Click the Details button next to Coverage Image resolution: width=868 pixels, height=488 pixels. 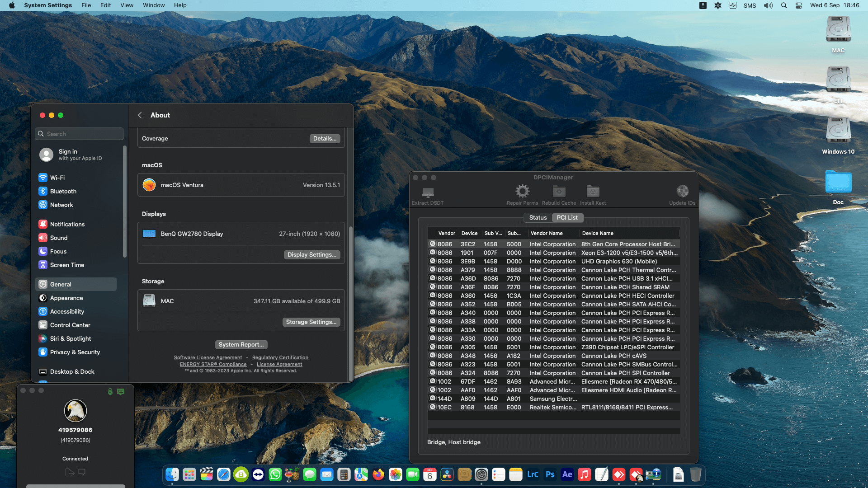point(325,138)
